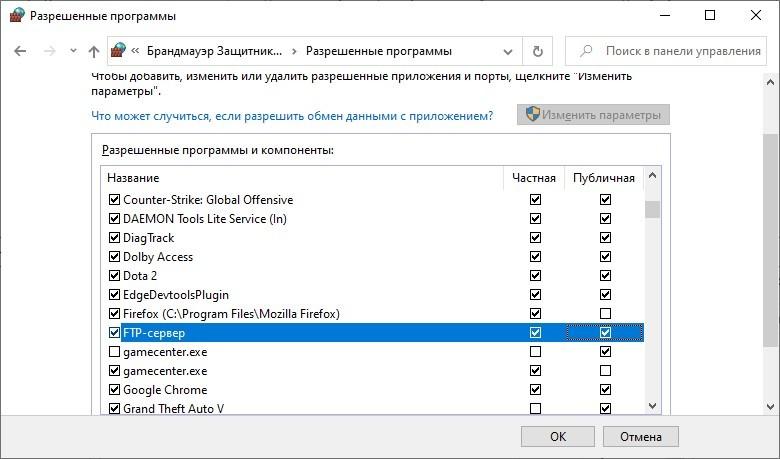780x459 pixels.
Task: Click the search magnifier icon
Action: [586, 51]
